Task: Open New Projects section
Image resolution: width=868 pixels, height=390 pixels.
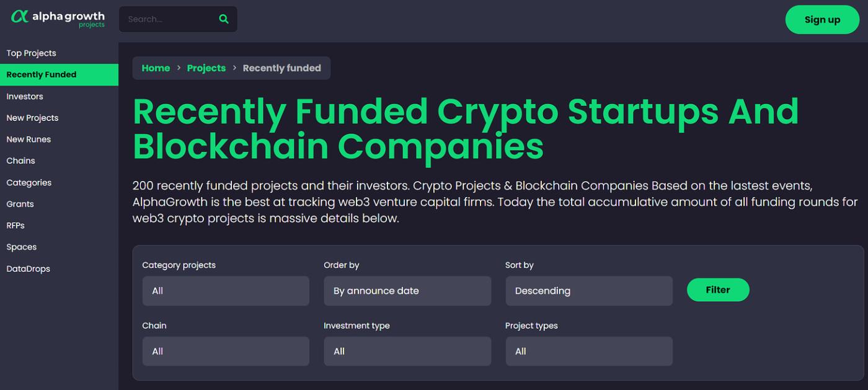Action: (32, 118)
